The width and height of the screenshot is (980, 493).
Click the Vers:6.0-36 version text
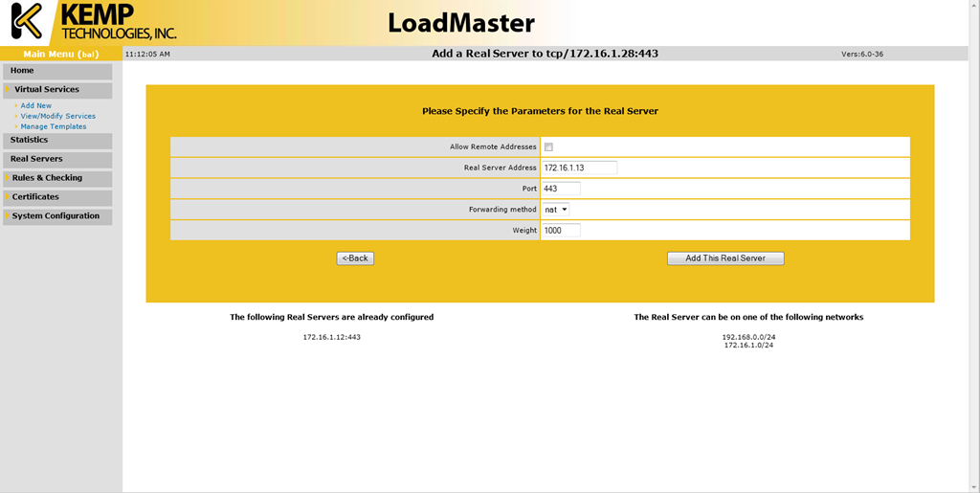862,55
